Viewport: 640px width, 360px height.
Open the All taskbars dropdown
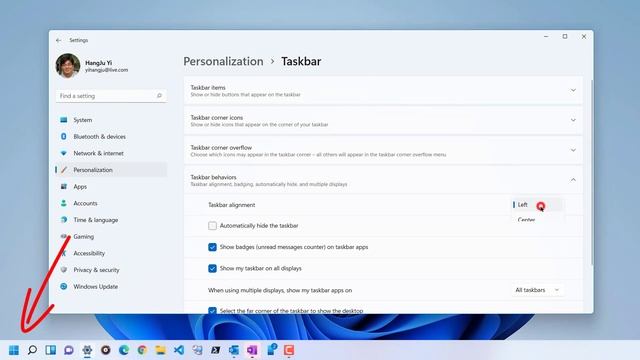537,290
